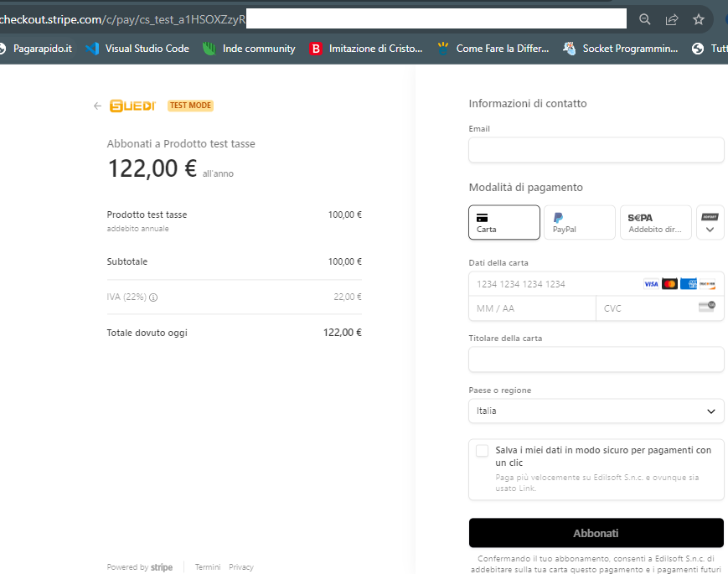Screen dimensions: 728x574
Task: Click the back arrow beside the merchant logo
Action: (97, 106)
